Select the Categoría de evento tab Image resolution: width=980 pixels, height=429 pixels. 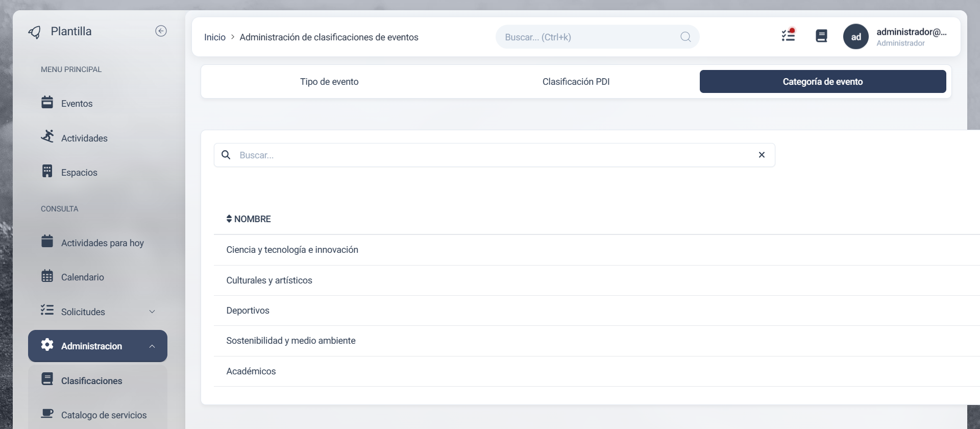pyautogui.click(x=822, y=82)
